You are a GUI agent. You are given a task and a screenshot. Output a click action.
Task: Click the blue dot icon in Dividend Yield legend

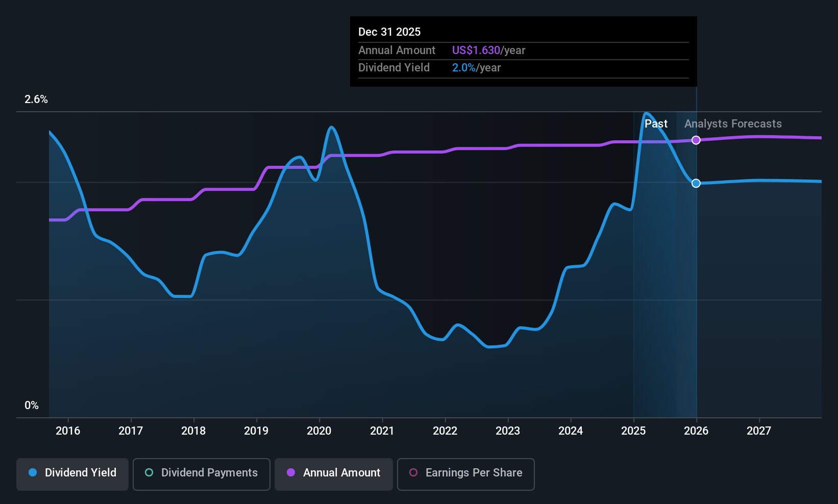point(32,473)
